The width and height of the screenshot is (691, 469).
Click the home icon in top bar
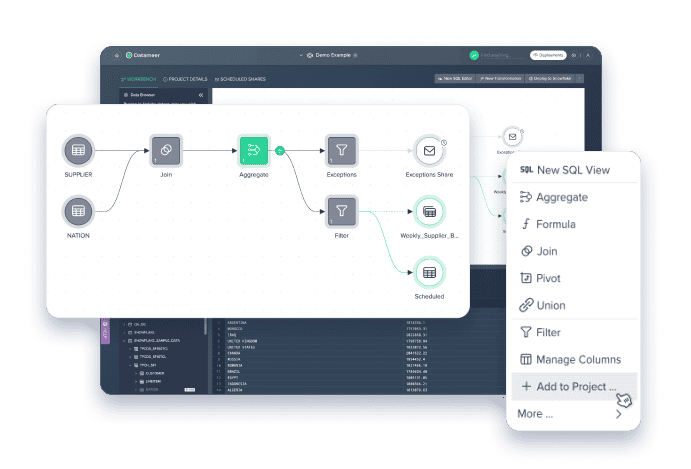117,56
